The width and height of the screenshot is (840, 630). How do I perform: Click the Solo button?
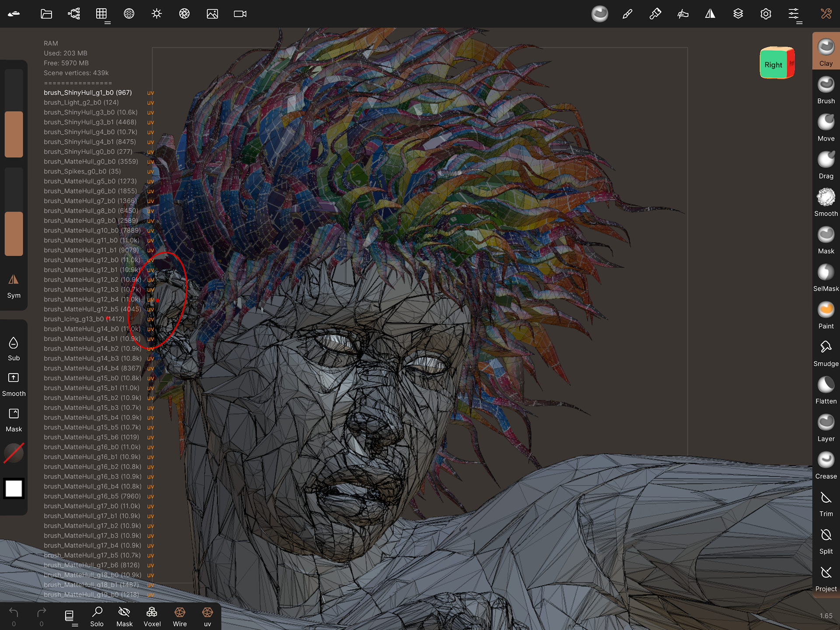click(97, 616)
